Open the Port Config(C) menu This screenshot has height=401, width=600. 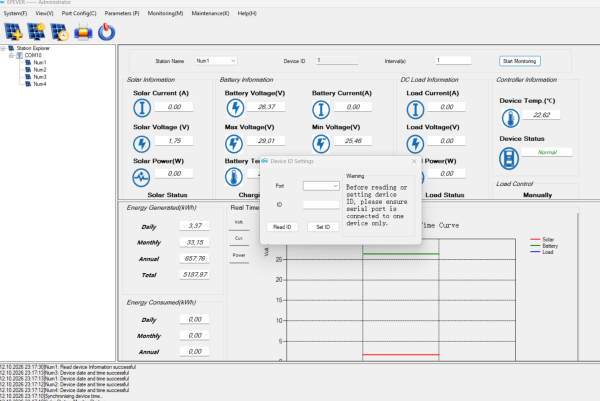pos(79,13)
